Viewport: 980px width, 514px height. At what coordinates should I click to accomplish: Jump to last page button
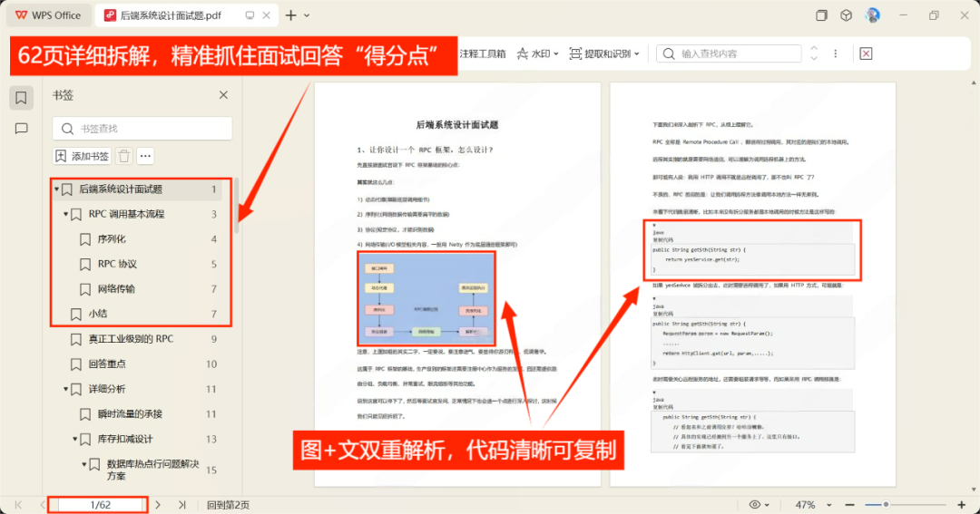pos(181,505)
